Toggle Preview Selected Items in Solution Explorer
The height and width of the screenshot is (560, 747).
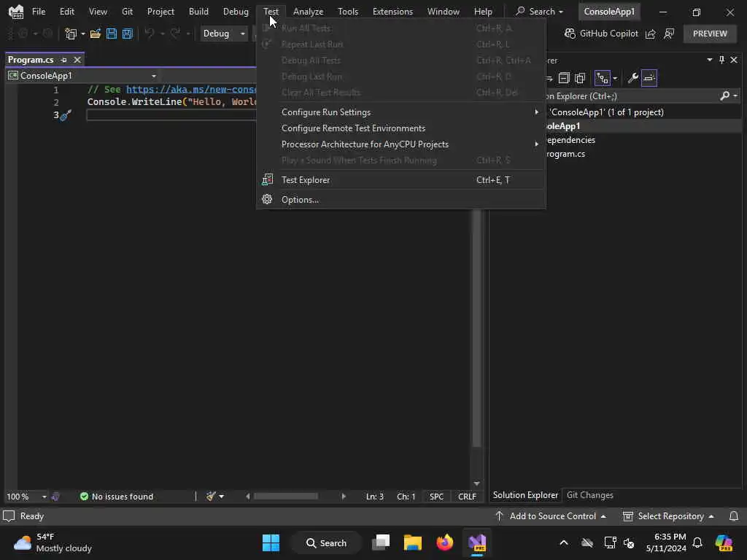pos(649,78)
